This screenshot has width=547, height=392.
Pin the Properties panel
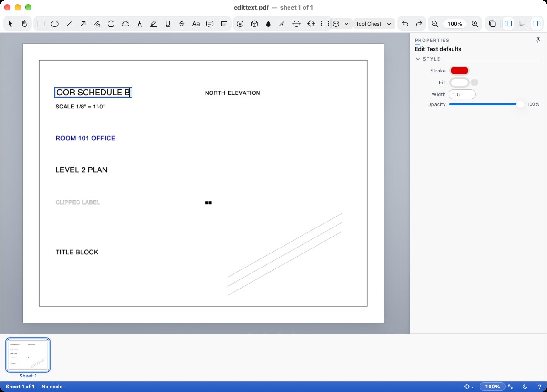pos(538,41)
